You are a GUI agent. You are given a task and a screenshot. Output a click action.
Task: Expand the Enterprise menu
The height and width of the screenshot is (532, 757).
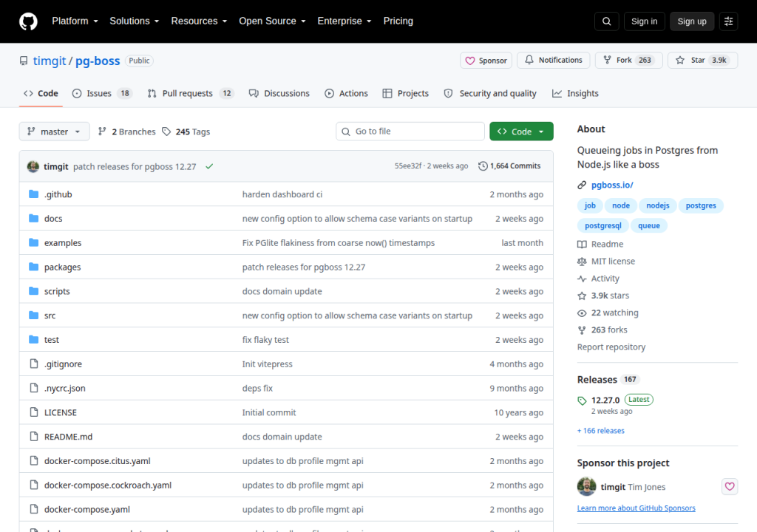click(x=344, y=21)
